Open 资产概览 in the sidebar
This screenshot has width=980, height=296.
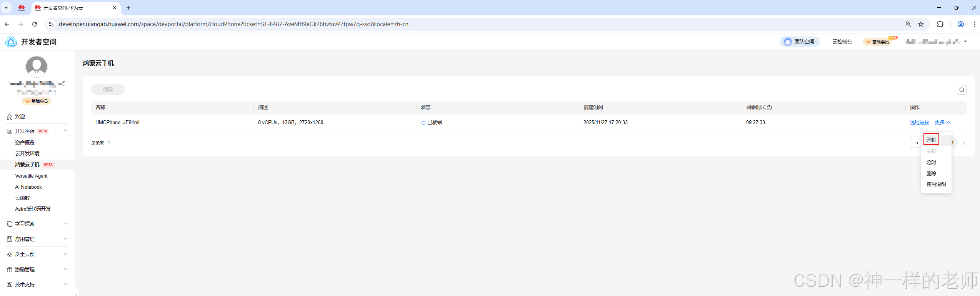pos(25,143)
